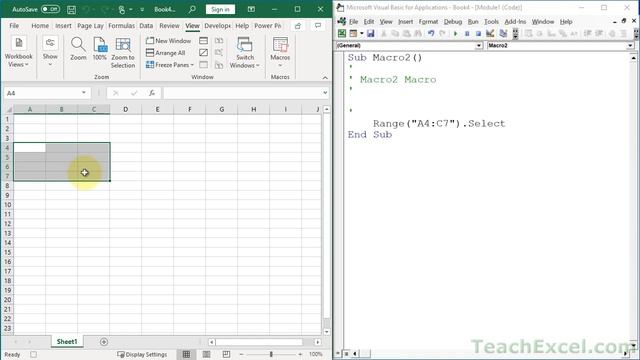Expand Switch Windows dropdown
This screenshot has height=360, width=640.
[244, 52]
